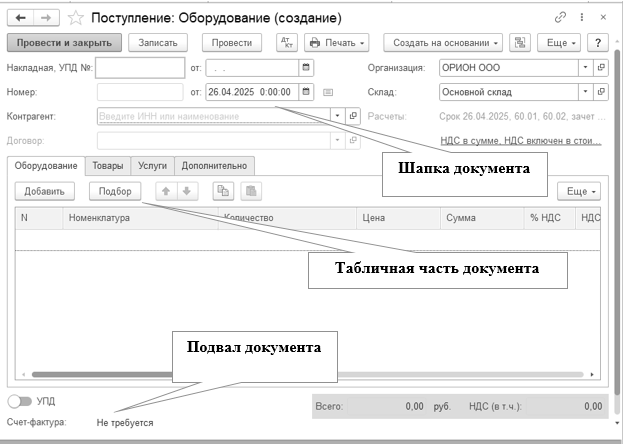Move table row up with the up arrow

pos(166,191)
